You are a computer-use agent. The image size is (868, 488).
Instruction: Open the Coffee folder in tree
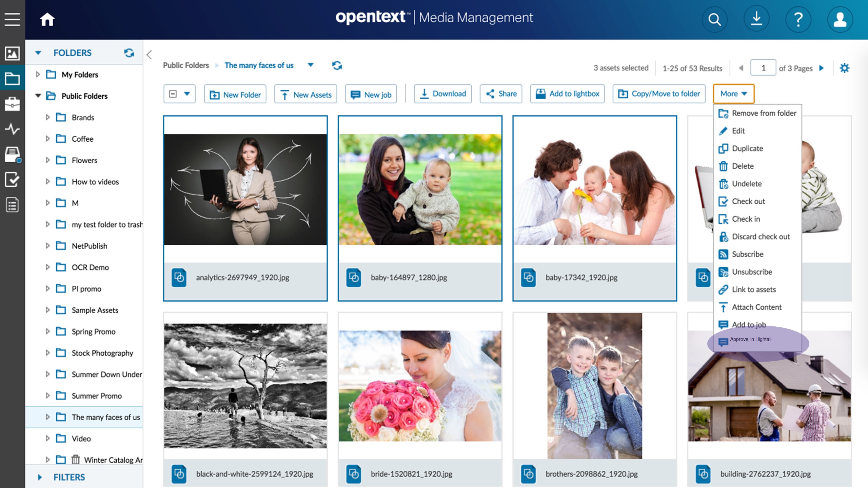click(82, 139)
